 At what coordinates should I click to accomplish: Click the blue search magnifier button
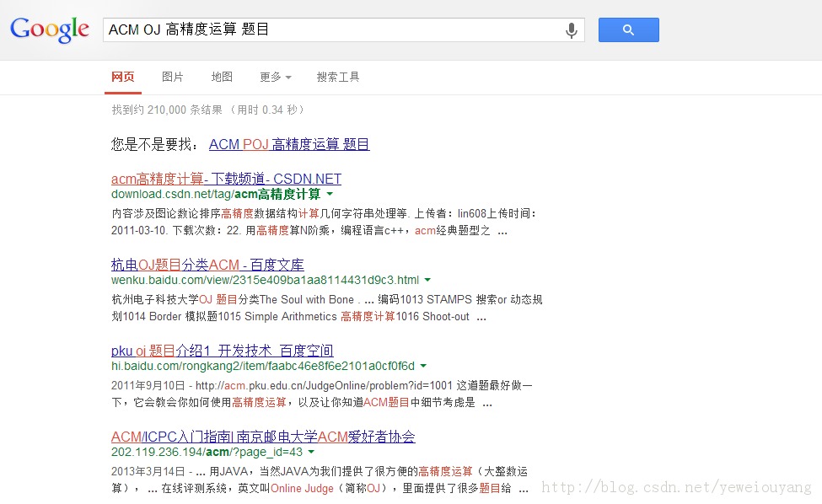629,29
